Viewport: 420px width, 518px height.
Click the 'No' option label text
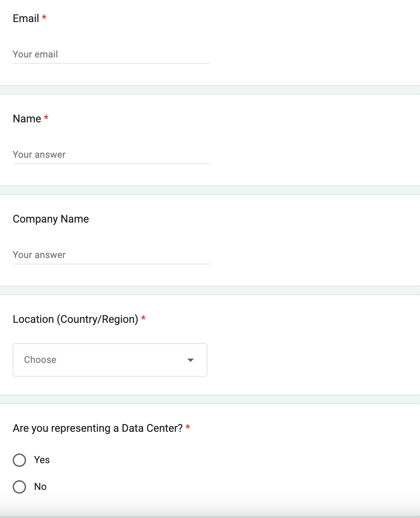pos(40,487)
